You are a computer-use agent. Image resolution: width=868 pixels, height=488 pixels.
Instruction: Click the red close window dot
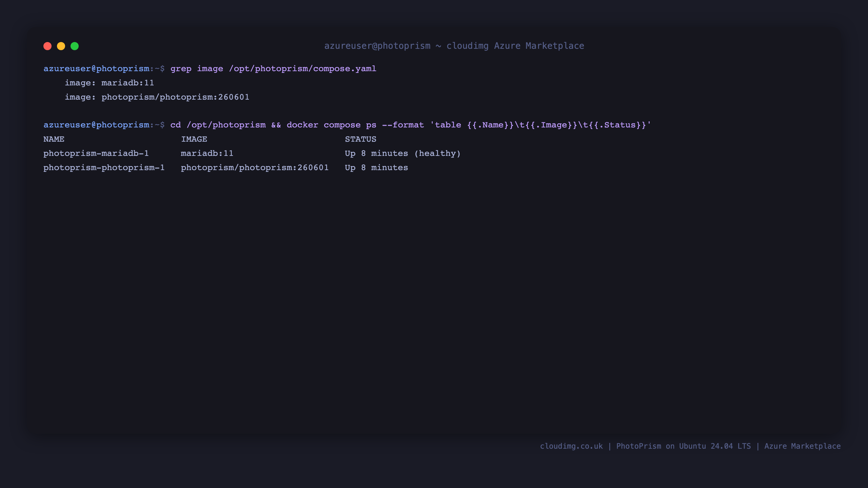[47, 46]
